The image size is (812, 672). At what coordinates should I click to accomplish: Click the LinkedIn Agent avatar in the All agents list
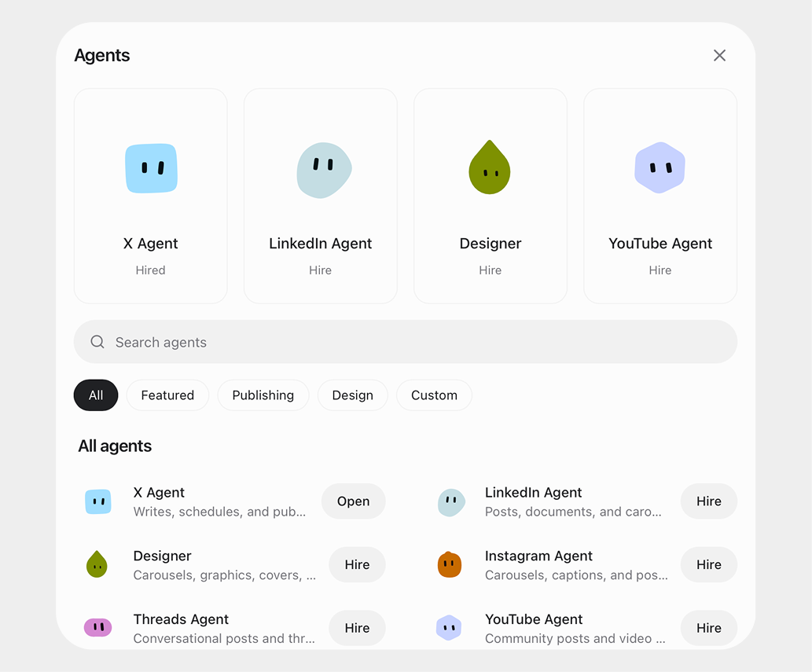(x=451, y=502)
